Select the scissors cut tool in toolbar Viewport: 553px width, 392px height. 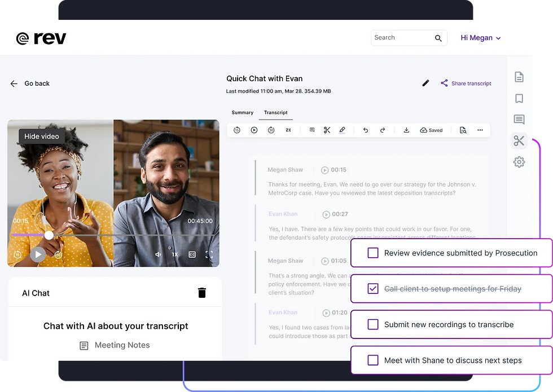coord(327,130)
